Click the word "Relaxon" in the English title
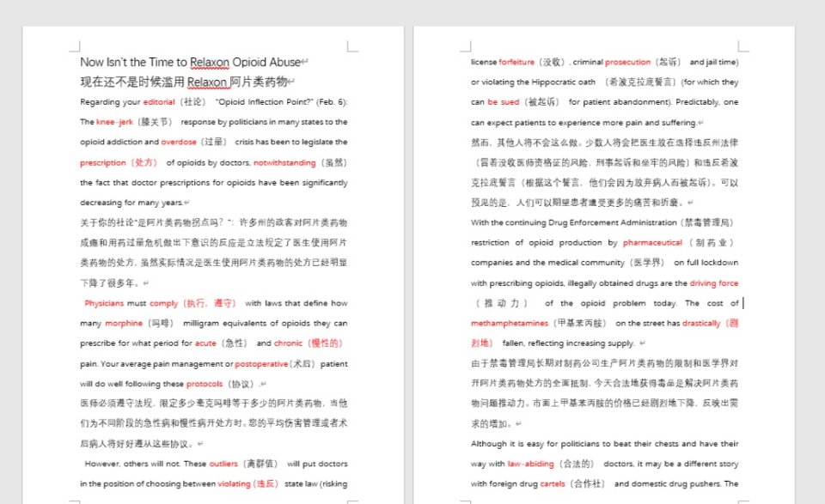The image size is (825, 504). (212, 63)
